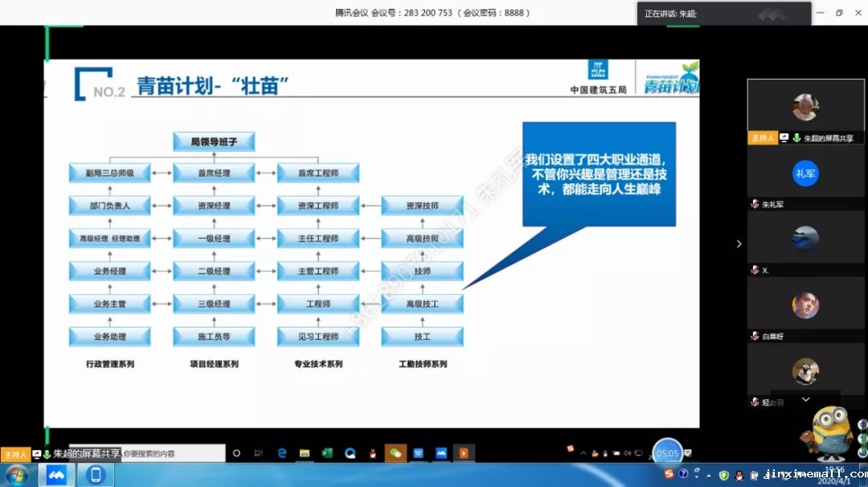This screenshot has height=487, width=868.
Task: Click the 正在讲话 speaker indicator bar
Action: [723, 14]
